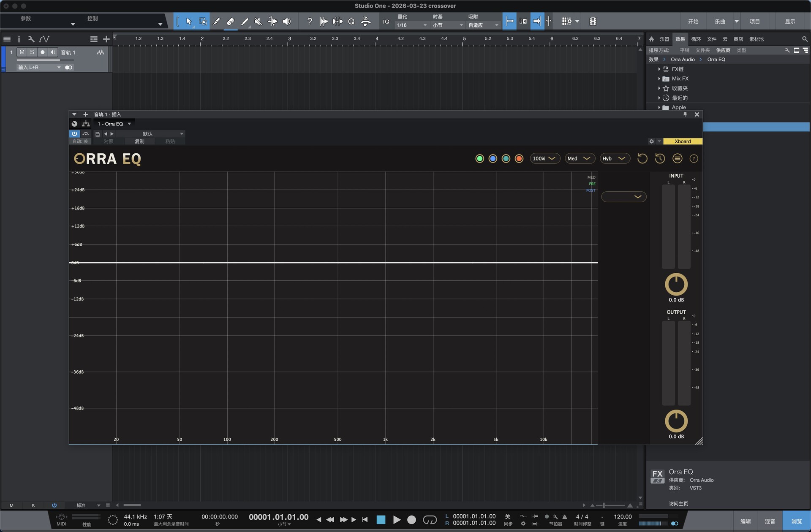
Task: Open the 商店 browser tab
Action: (x=738, y=39)
